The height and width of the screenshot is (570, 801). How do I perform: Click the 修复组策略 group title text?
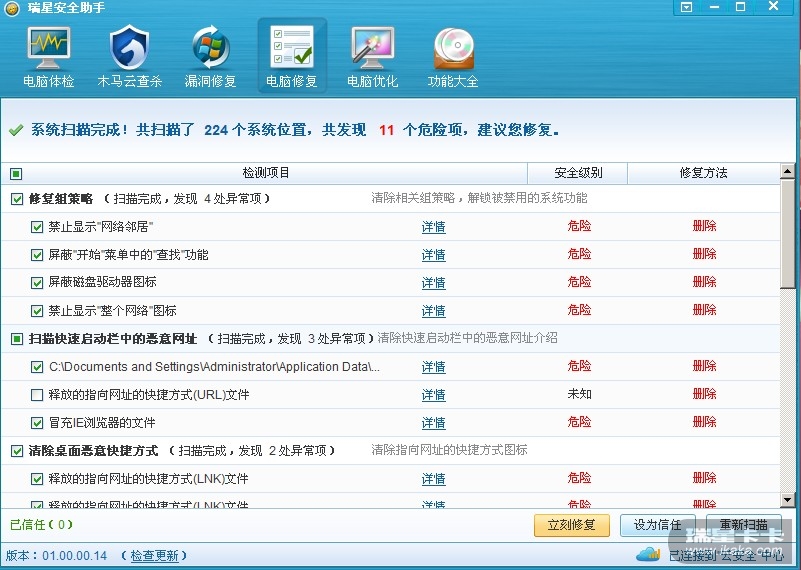pos(61,199)
